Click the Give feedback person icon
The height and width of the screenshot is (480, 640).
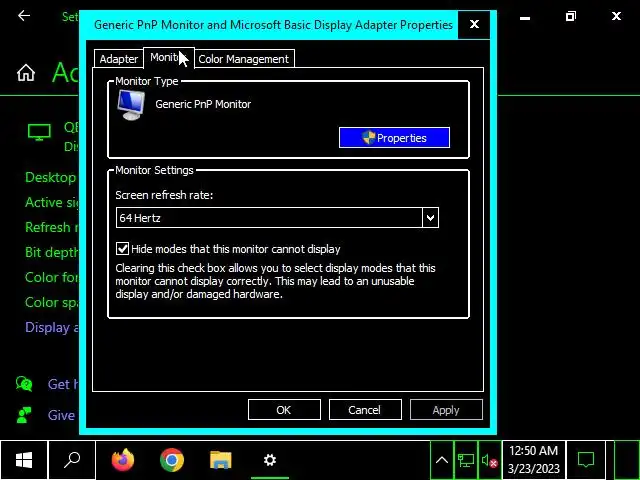pyautogui.click(x=24, y=415)
